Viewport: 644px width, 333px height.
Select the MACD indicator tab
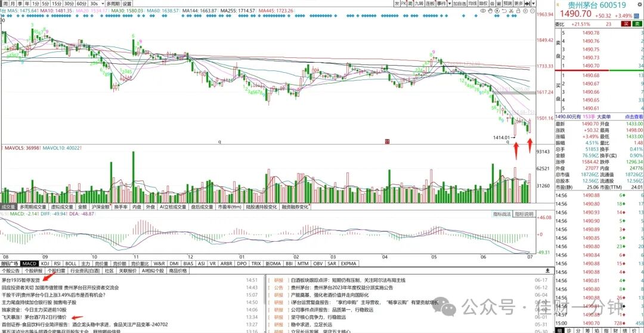coord(30,263)
